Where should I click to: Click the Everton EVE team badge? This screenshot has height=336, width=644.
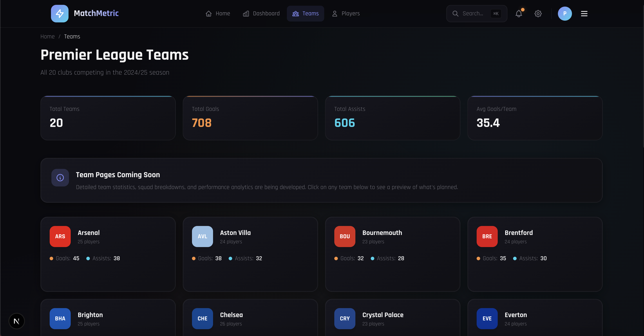tap(487, 318)
